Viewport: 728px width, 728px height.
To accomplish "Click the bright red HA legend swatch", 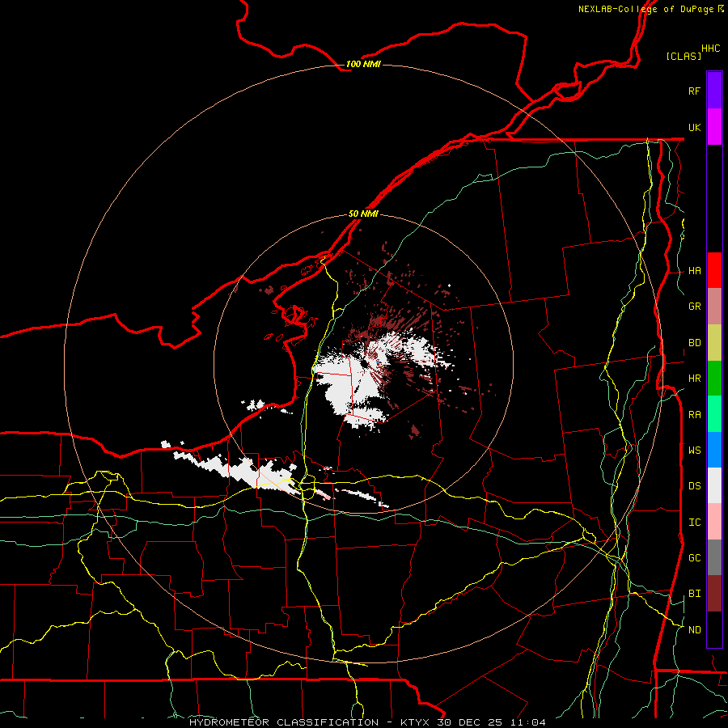I will click(714, 270).
